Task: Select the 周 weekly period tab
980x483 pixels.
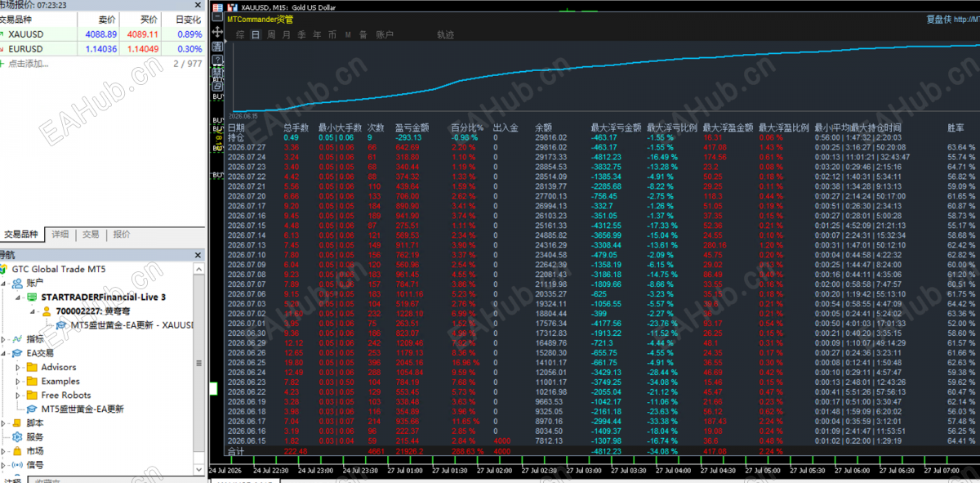Action: tap(271, 34)
